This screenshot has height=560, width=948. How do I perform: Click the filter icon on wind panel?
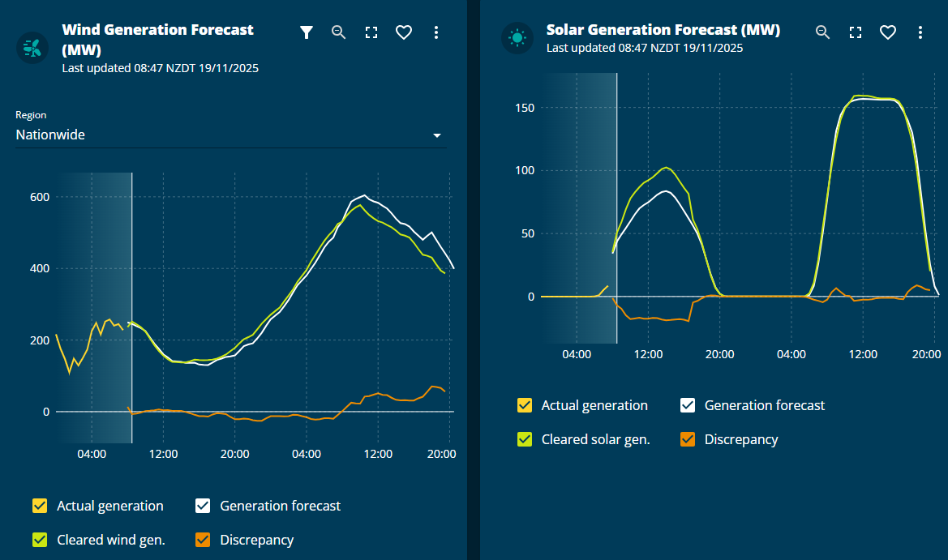306,32
